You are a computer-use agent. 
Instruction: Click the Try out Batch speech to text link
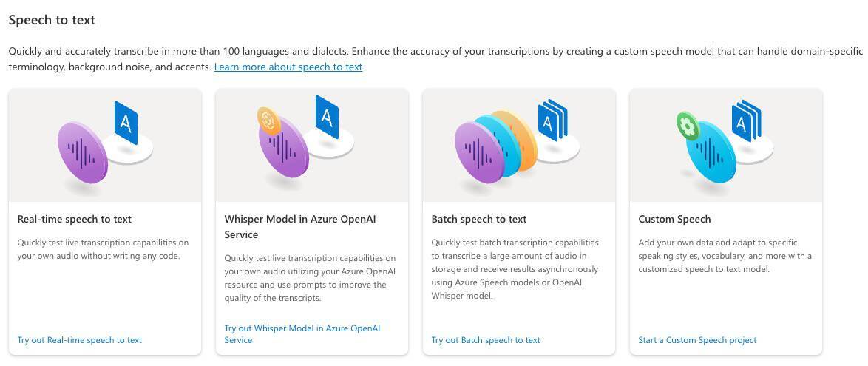[x=486, y=340]
